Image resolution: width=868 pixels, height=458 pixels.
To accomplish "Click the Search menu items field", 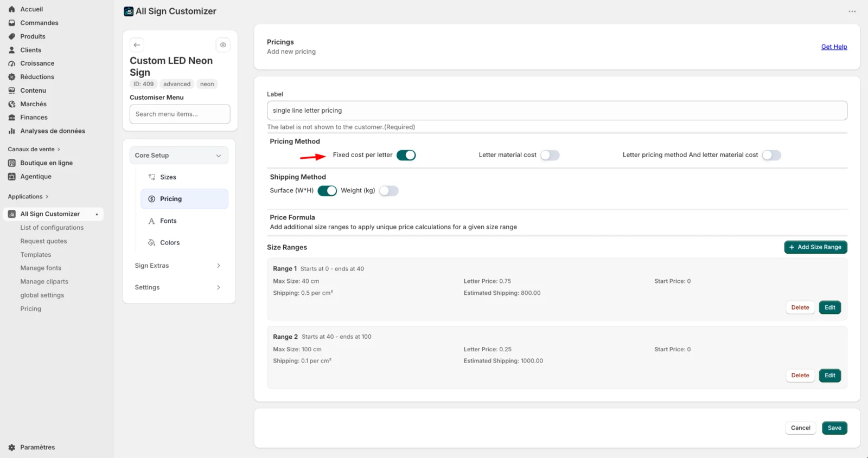I will click(180, 114).
